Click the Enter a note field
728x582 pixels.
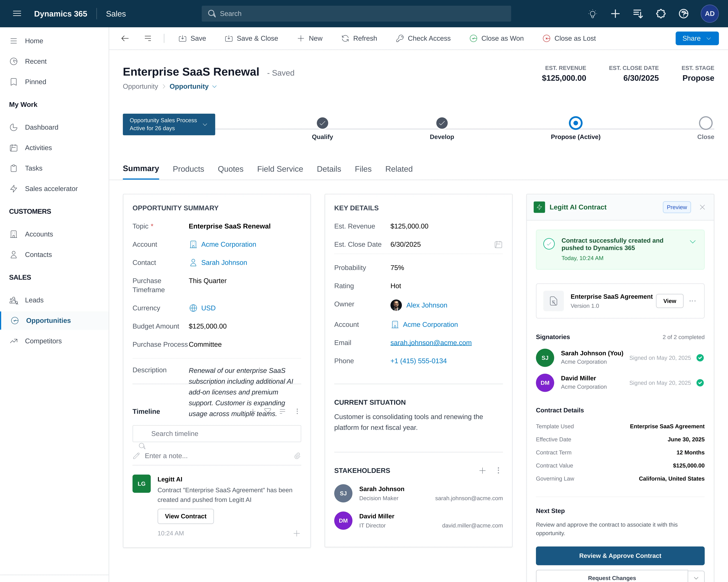pyautogui.click(x=217, y=456)
